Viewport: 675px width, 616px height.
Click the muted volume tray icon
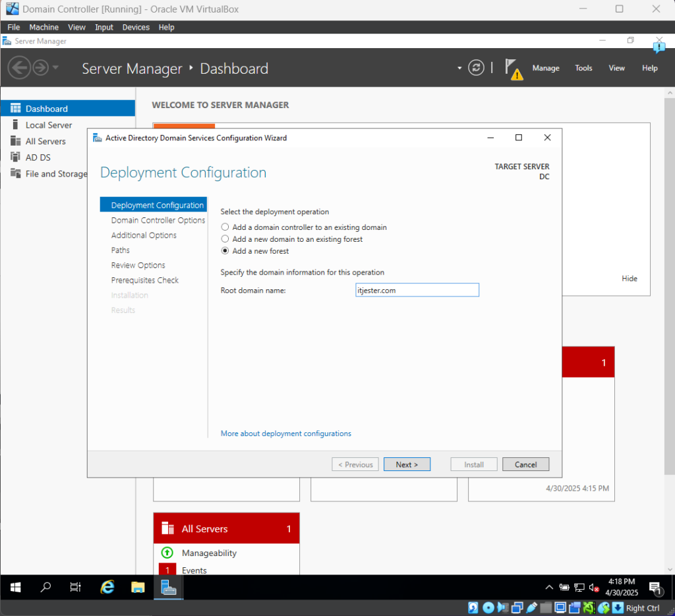click(x=594, y=587)
